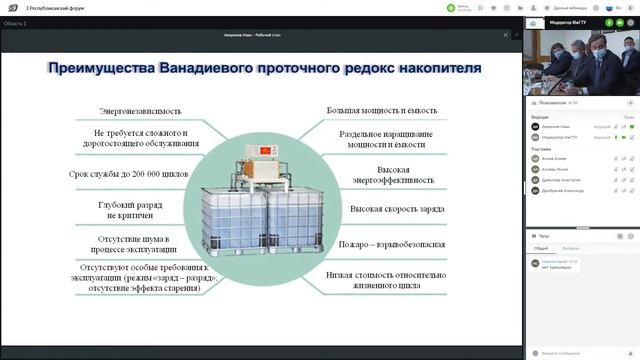Viewport: 640px width, 360px height.
Task: Click the vanadium battery image on slide
Action: click(x=262, y=200)
